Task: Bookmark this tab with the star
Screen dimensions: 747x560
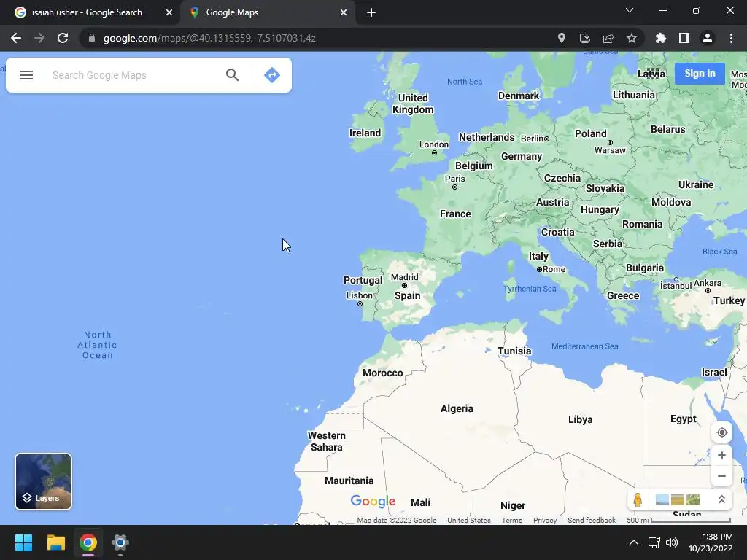Action: tap(632, 38)
